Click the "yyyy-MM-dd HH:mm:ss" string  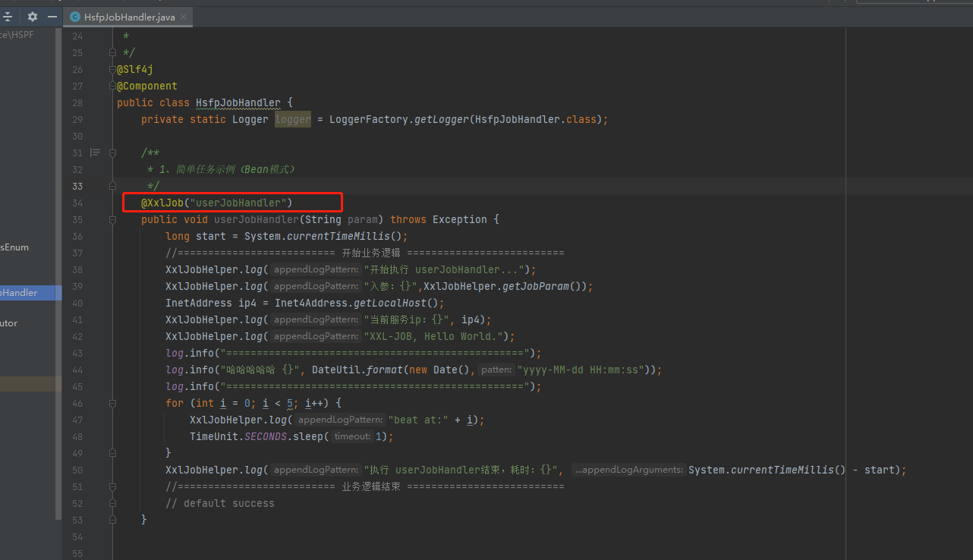[581, 370]
